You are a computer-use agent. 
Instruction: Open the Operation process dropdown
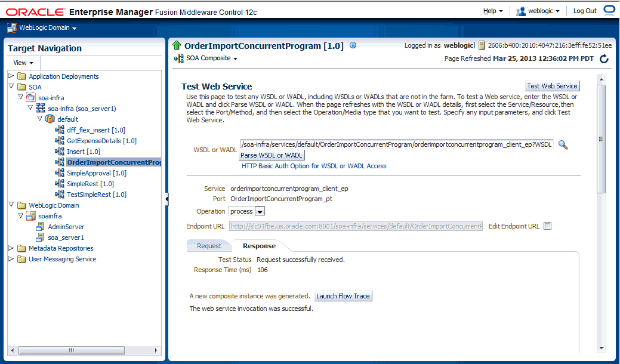260,211
